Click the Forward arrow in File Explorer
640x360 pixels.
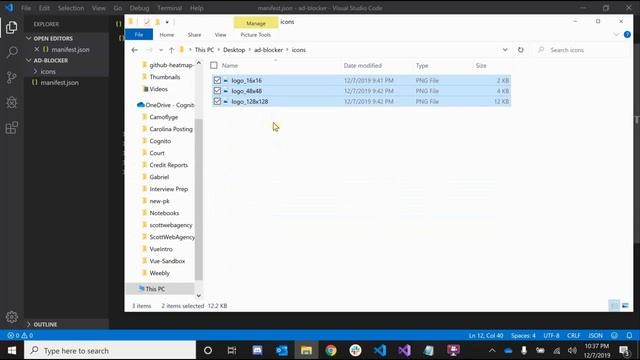[149, 50]
